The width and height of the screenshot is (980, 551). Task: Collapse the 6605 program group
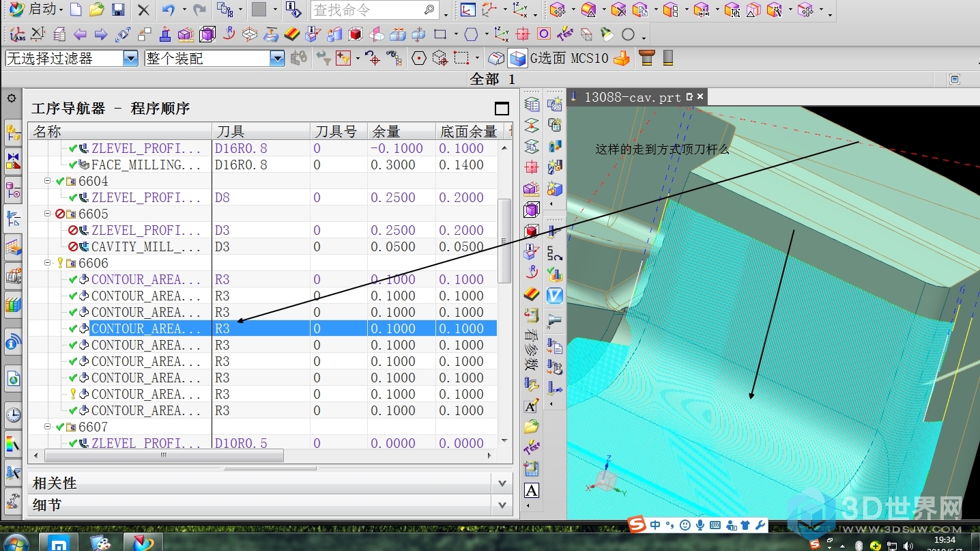click(48, 214)
